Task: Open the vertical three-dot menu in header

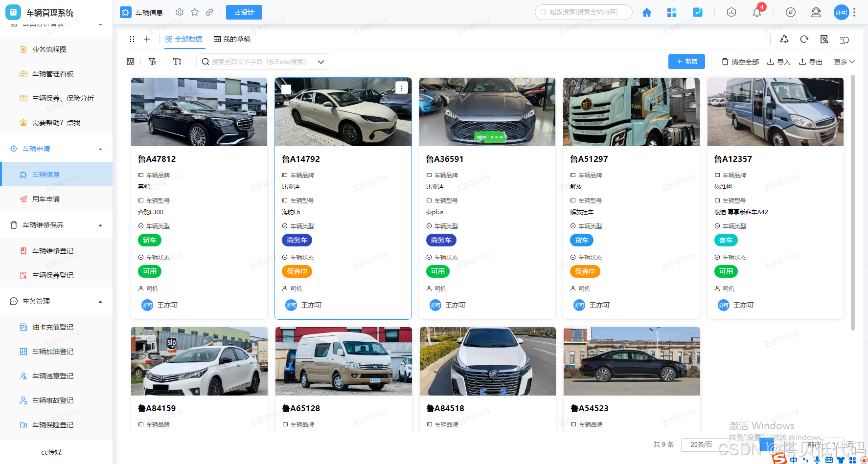Action: click(854, 12)
